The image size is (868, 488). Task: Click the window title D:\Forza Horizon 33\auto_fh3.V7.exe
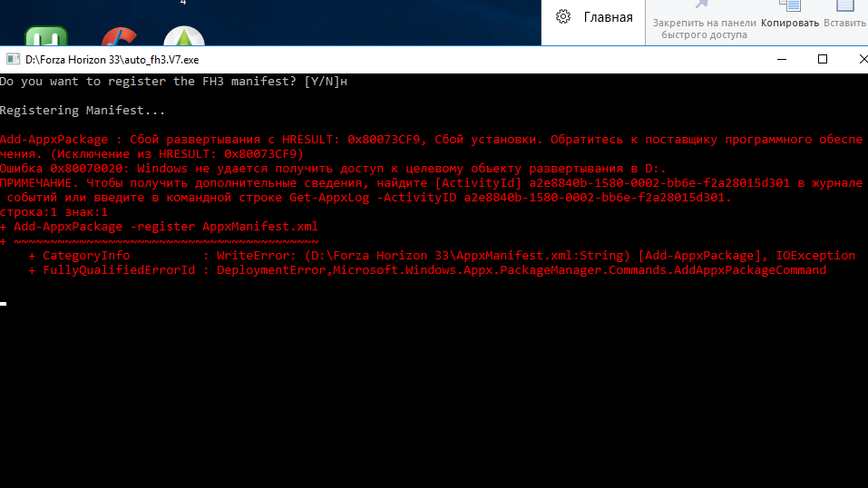tap(112, 60)
